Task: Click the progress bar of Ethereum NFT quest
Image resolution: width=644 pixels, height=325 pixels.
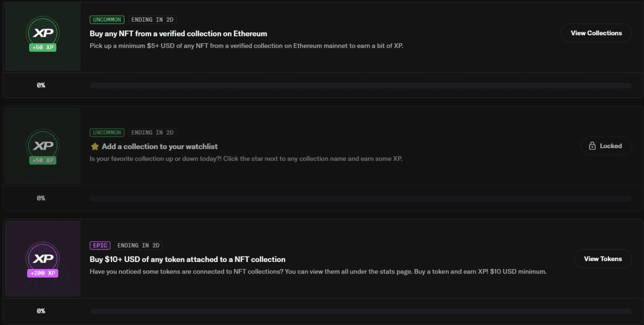Action: (x=360, y=86)
